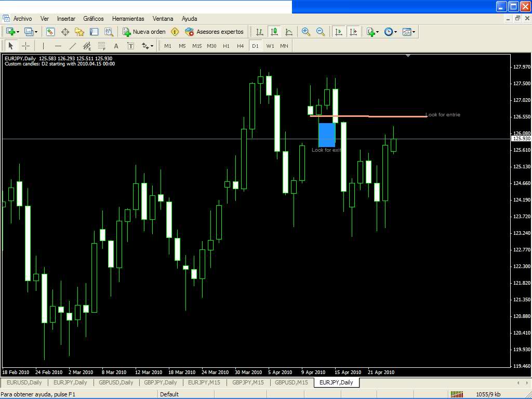532x399 pixels.
Task: Click Nueva orden button
Action: pos(144,32)
